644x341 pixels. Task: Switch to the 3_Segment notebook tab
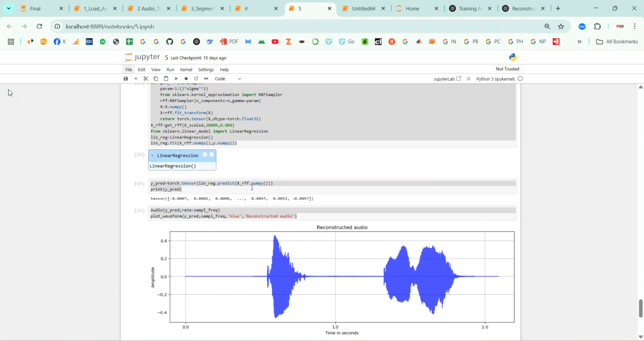[x=202, y=9]
